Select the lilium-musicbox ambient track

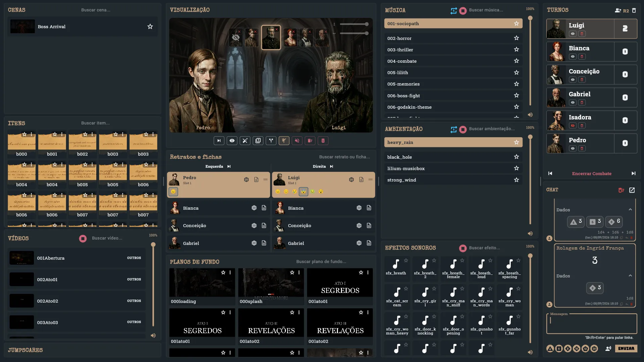point(453,168)
